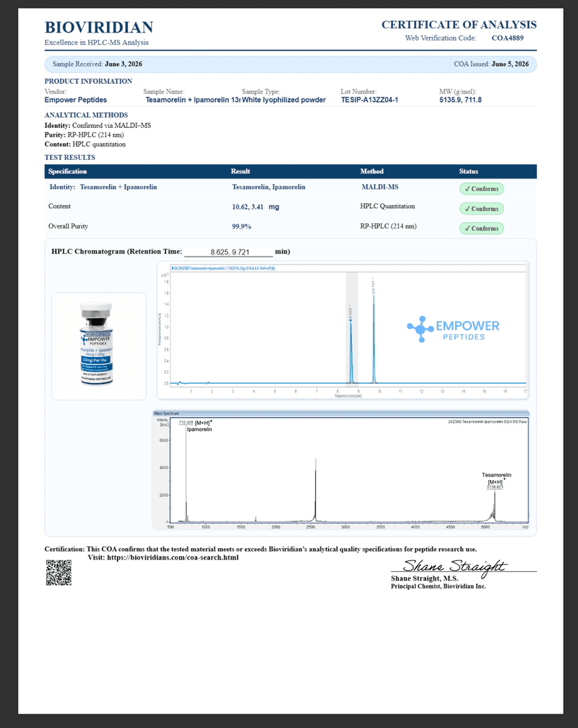Click the Mass Spectrum panel title bar
578x728 pixels.
pos(340,414)
